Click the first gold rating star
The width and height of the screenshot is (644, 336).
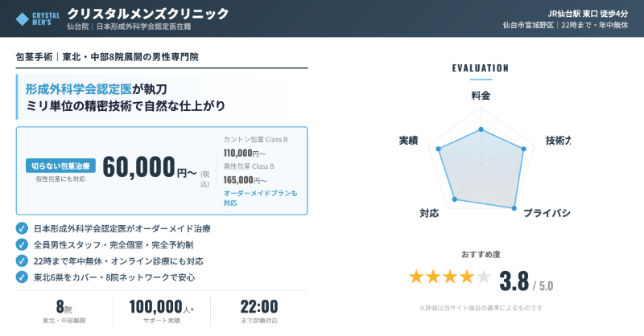[416, 277]
